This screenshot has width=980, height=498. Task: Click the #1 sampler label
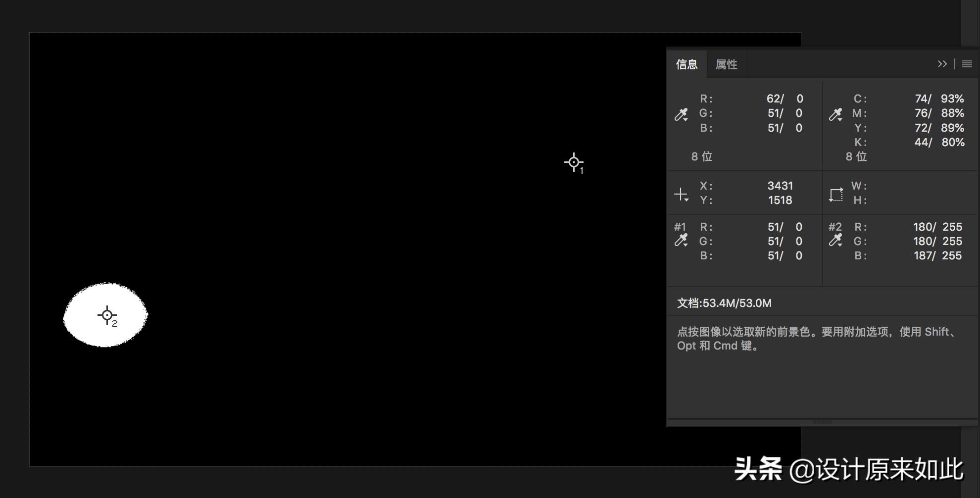click(x=680, y=227)
